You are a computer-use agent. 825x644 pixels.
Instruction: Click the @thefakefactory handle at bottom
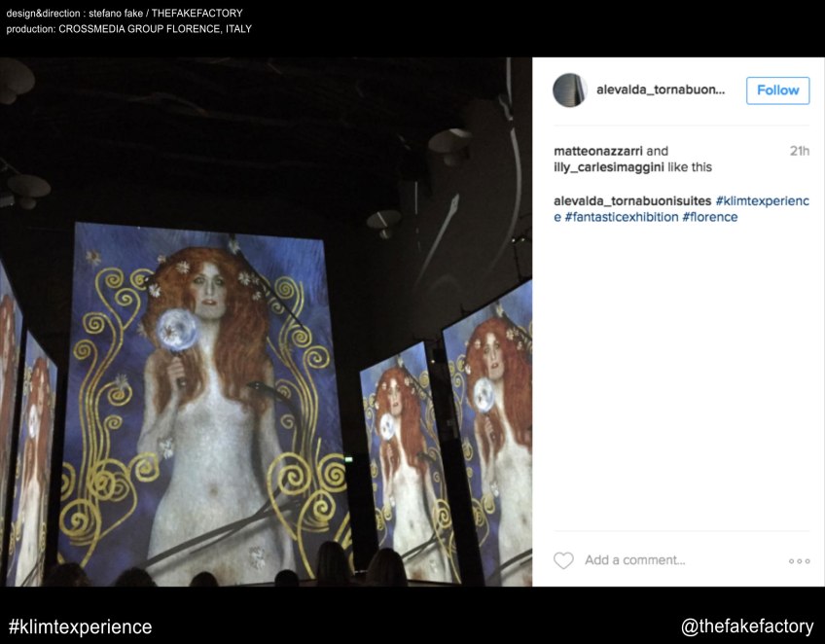(x=747, y=626)
